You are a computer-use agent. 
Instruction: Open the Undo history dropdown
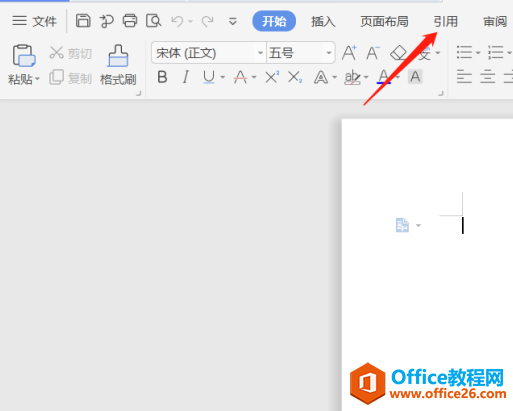pos(190,22)
